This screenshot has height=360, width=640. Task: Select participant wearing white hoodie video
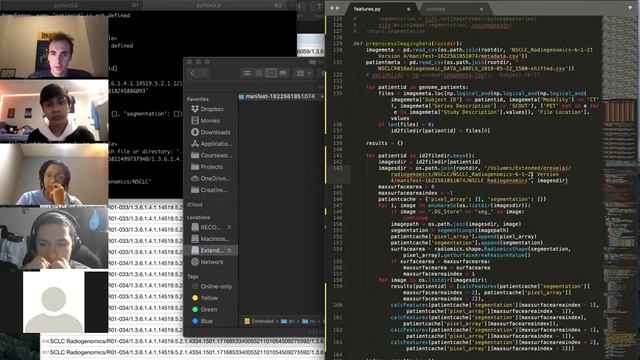pyautogui.click(x=54, y=111)
